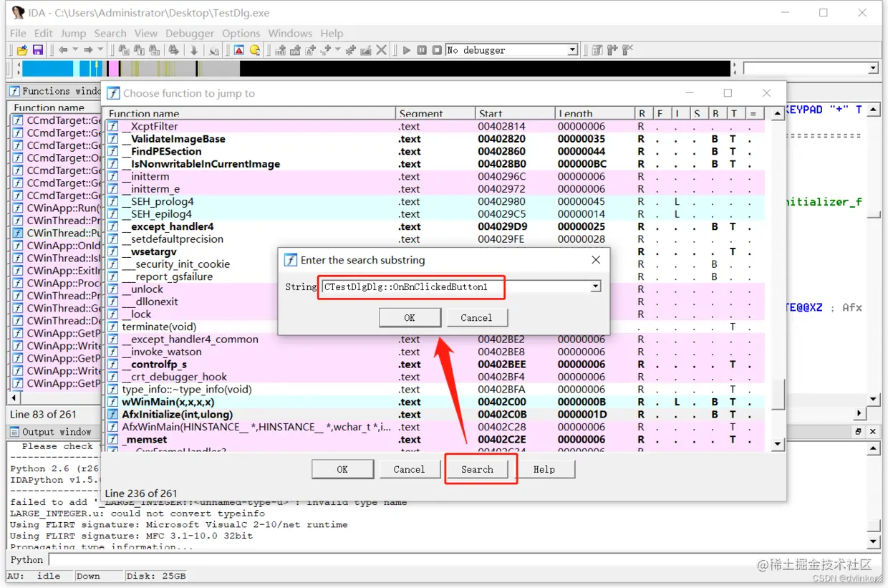Click the text search binoculars icon
This screenshot has height=588, width=888.
pos(139,50)
